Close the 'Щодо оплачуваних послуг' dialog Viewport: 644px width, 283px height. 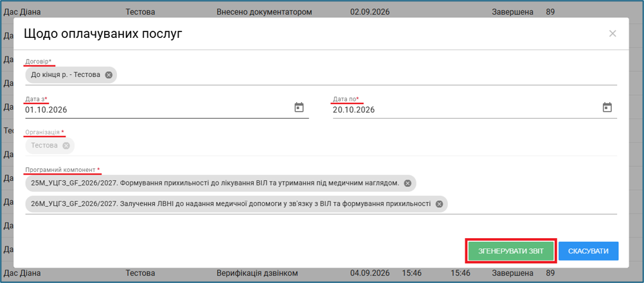613,33
